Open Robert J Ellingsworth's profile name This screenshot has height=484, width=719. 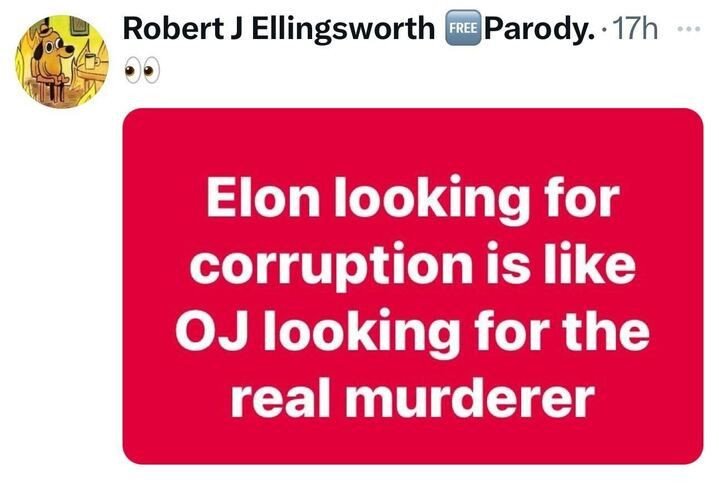(279, 28)
